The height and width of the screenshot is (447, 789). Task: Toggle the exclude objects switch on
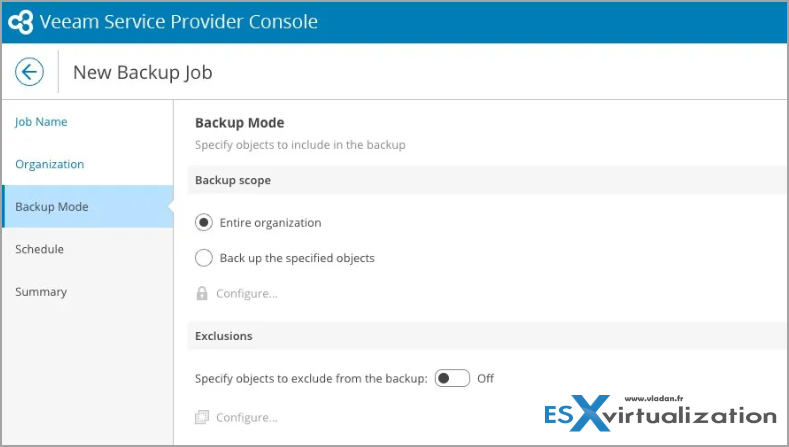tap(452, 378)
